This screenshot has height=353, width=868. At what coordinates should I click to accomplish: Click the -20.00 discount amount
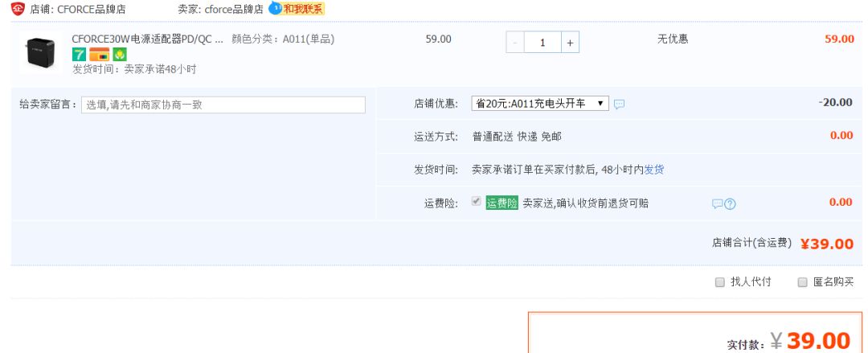(835, 102)
